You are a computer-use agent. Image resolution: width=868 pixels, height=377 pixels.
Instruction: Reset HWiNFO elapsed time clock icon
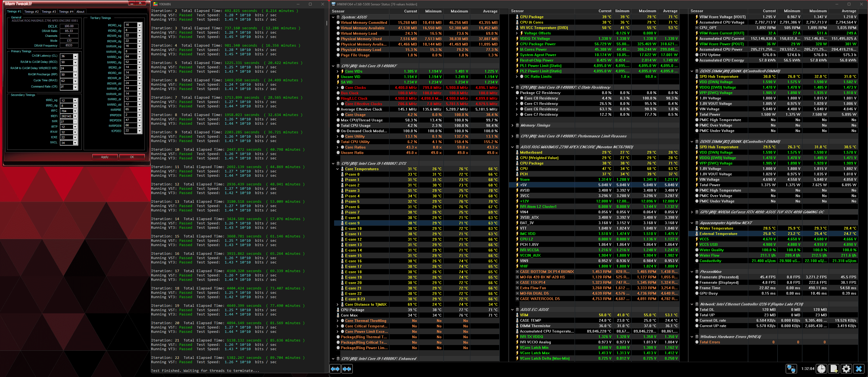821,369
